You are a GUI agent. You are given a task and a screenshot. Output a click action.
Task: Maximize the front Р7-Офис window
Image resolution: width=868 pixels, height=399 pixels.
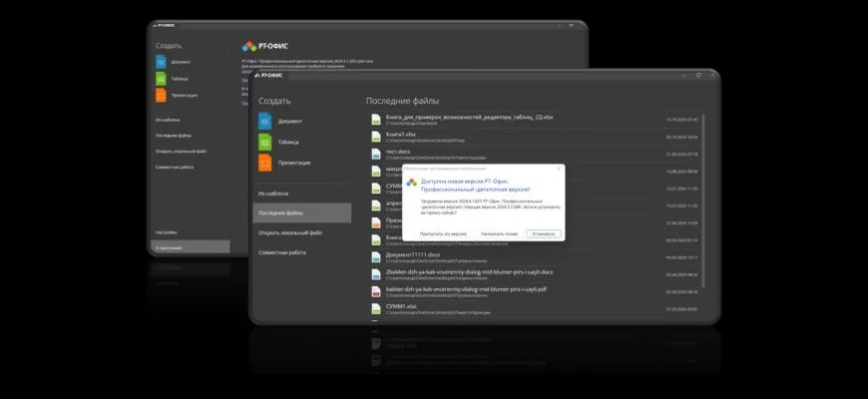[x=698, y=75]
